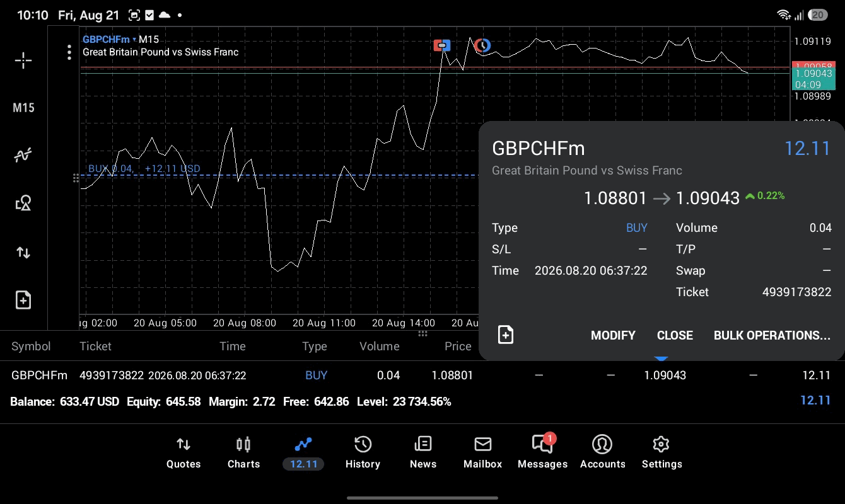Grab the position line handle at chart edge
The height and width of the screenshot is (504, 845).
coord(76,178)
